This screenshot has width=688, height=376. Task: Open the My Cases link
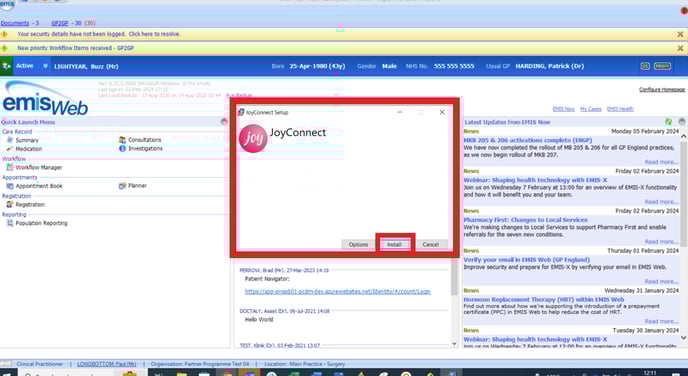[591, 109]
